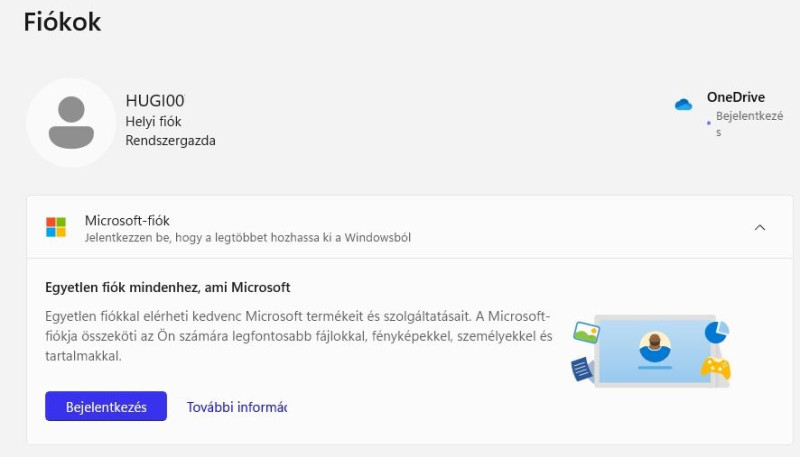Click the Helyi fiók label
The height and width of the screenshot is (457, 800).
coord(153,121)
